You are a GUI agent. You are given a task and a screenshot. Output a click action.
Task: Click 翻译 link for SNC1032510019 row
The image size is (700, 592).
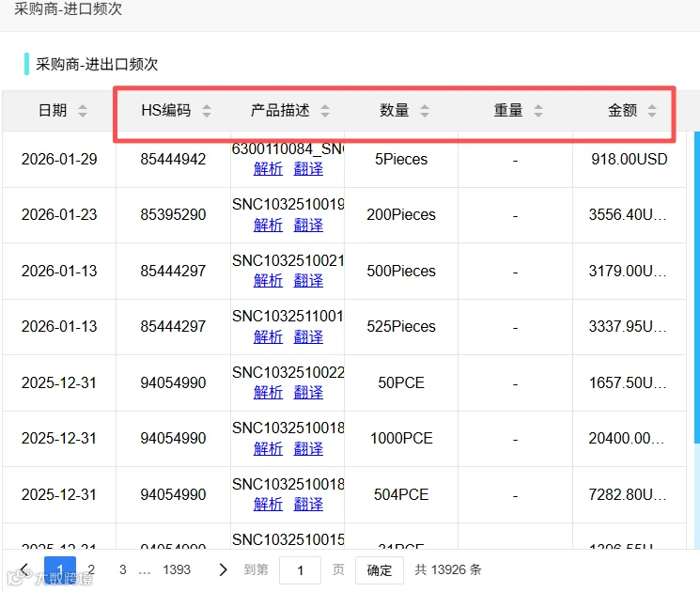pos(308,225)
